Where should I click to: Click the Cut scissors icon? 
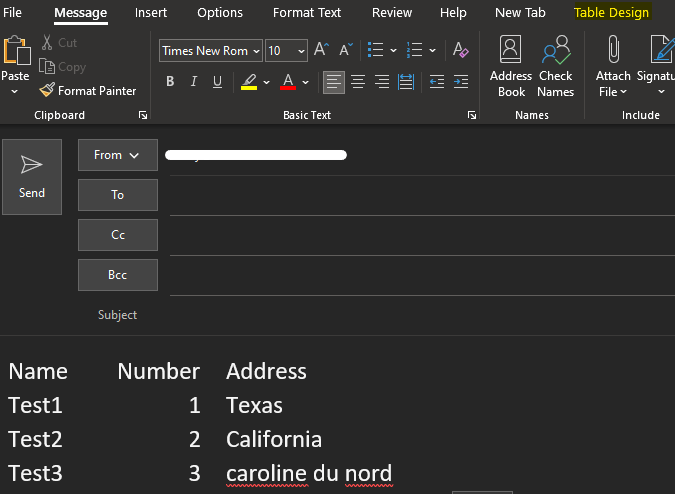point(47,43)
